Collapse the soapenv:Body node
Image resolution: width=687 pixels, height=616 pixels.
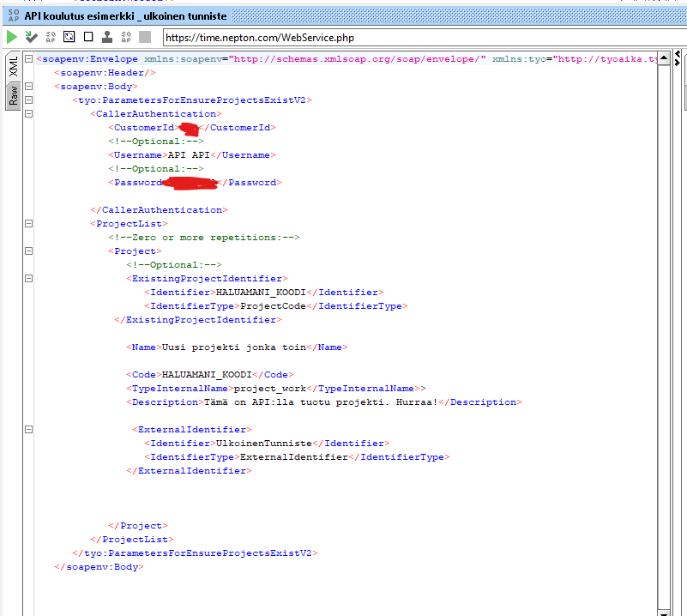[x=28, y=87]
